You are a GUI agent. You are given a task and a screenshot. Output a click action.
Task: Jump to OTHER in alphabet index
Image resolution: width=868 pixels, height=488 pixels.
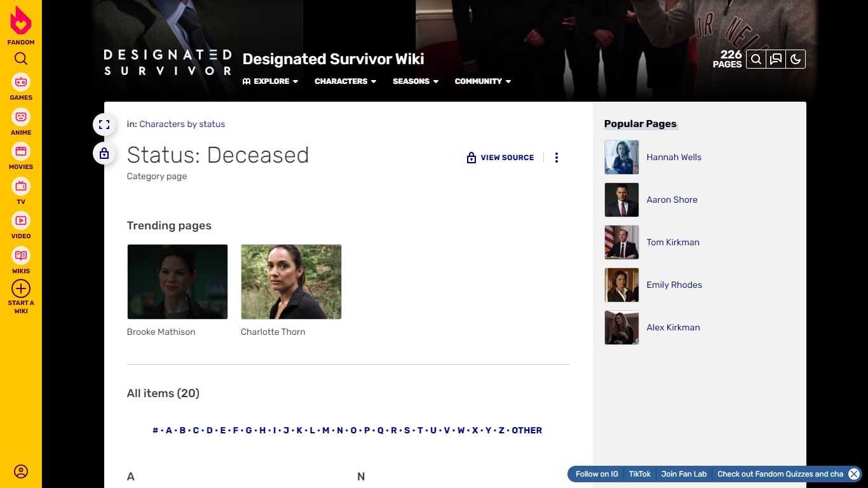[x=527, y=430]
